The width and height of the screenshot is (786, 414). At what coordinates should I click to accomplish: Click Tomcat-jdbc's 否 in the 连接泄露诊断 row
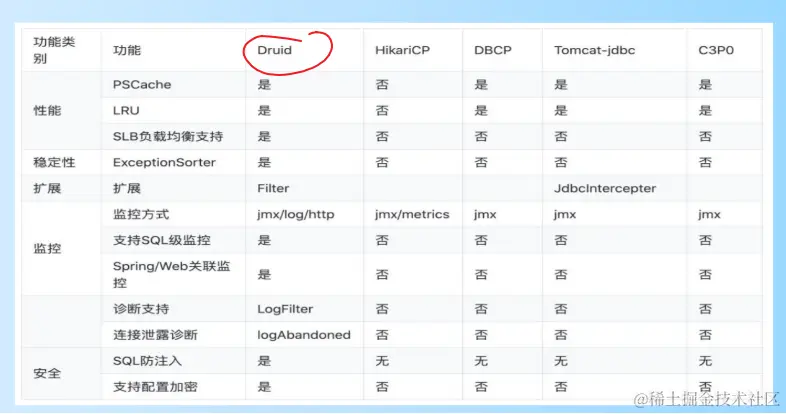point(561,335)
